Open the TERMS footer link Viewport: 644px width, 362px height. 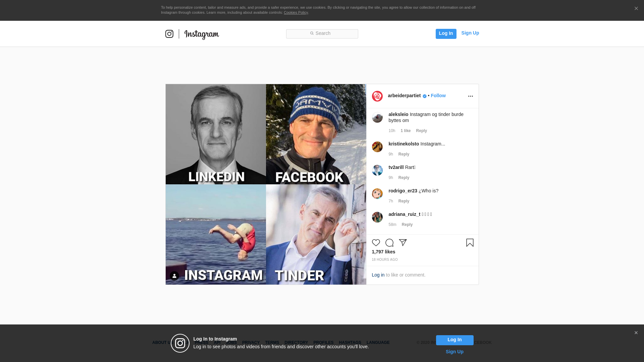272,343
